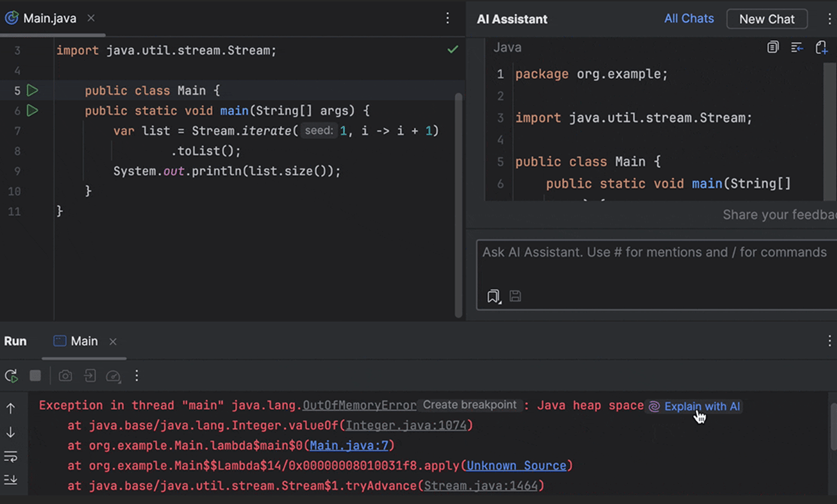Start a New Chat in AI Assistant

point(767,19)
